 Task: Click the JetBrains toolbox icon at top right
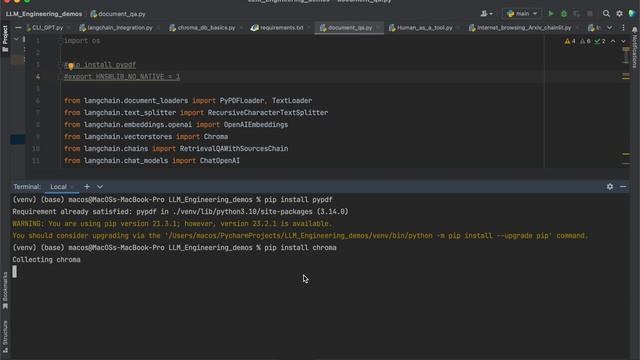pos(632,13)
